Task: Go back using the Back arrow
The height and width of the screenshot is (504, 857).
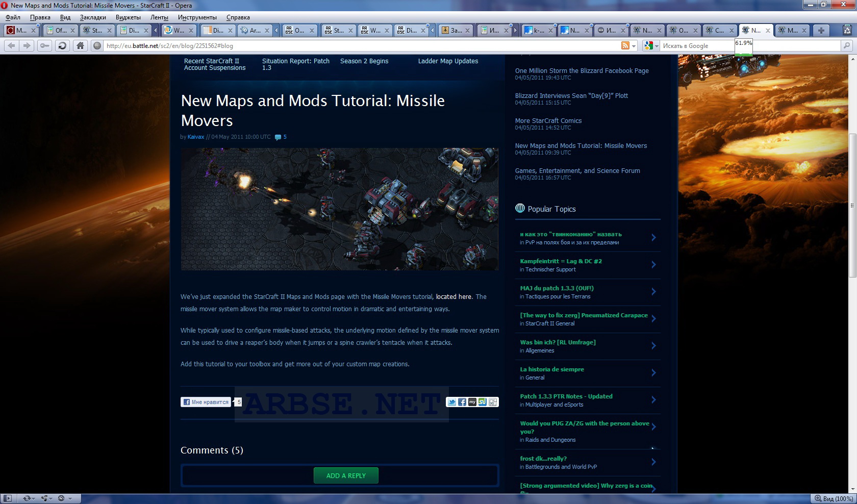Action: [x=11, y=46]
